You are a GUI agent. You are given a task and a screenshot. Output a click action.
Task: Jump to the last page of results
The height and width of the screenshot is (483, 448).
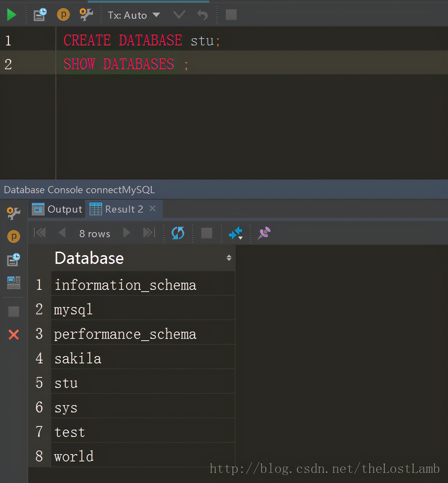[x=149, y=233]
